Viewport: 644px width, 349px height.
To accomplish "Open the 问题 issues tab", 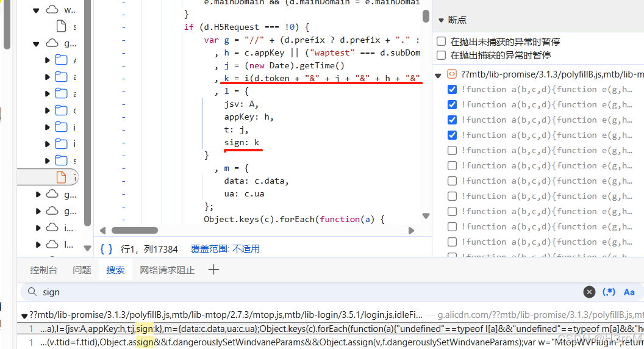I will (x=82, y=270).
